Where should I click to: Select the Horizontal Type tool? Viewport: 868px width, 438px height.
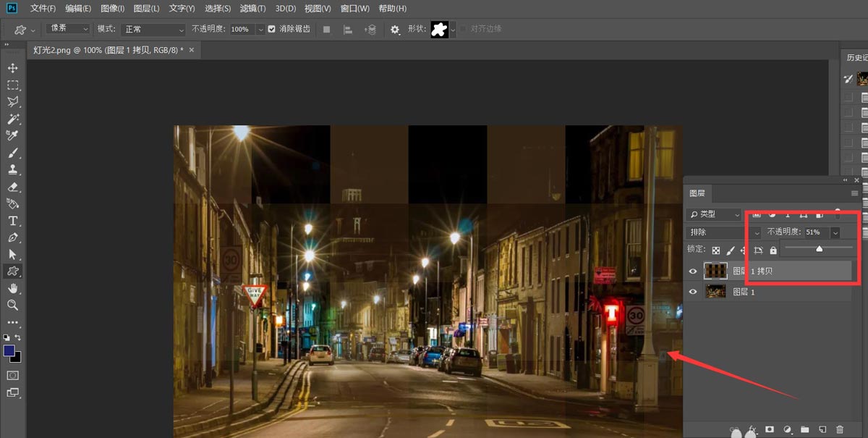click(13, 221)
